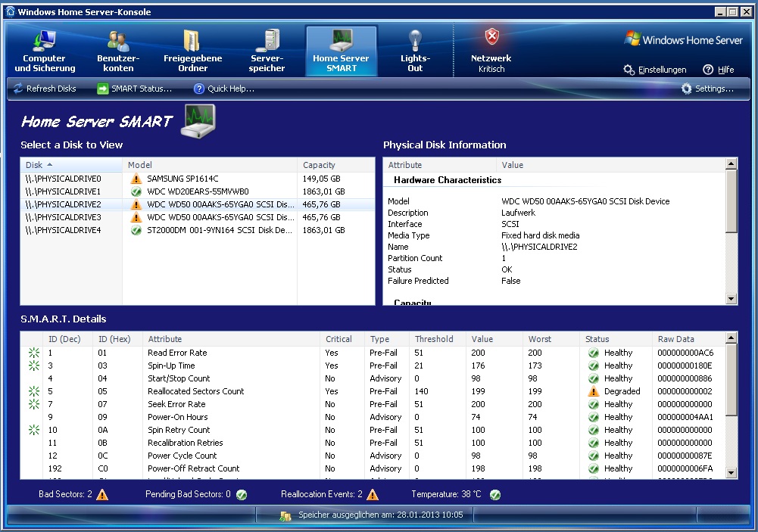Image resolution: width=758 pixels, height=532 pixels.
Task: Open Quick Help
Action: [223, 89]
